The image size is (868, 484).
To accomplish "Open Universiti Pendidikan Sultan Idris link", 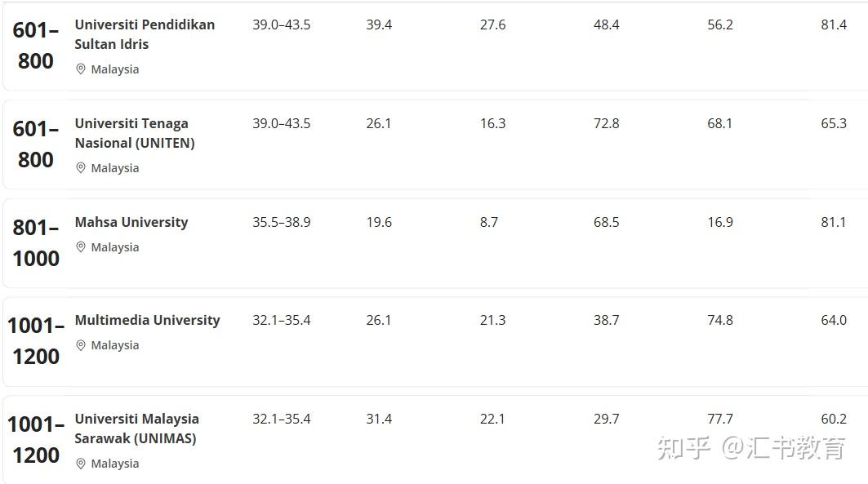I will (145, 34).
